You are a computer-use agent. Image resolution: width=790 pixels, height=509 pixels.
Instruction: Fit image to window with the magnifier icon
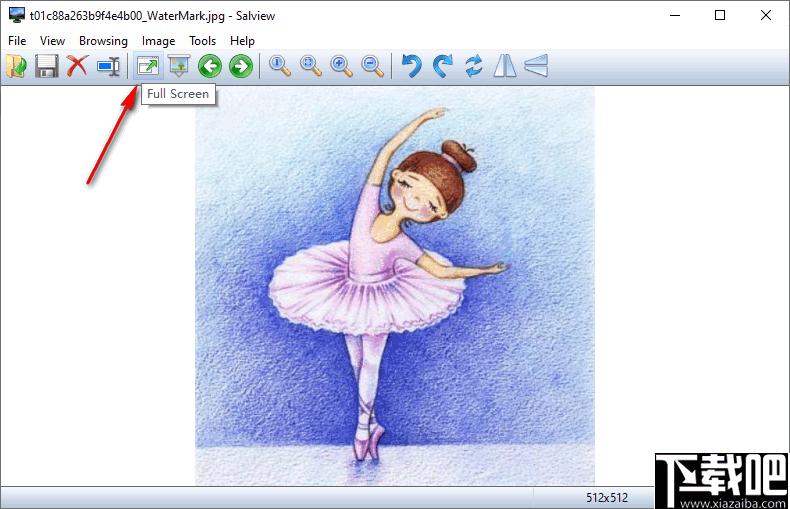pyautogui.click(x=310, y=66)
